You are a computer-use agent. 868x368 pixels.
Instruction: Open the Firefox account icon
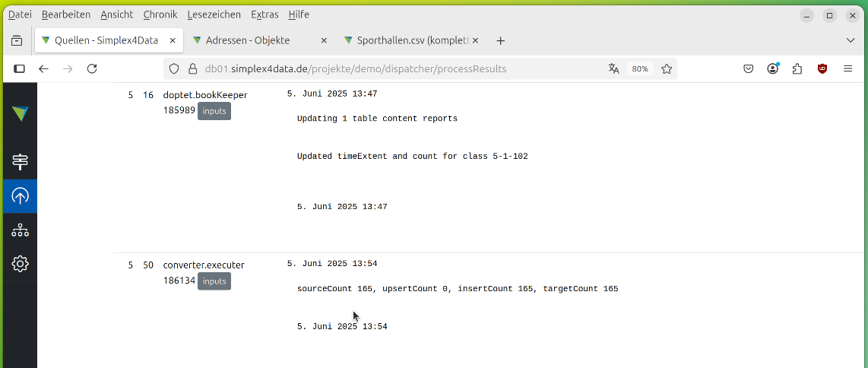point(773,68)
